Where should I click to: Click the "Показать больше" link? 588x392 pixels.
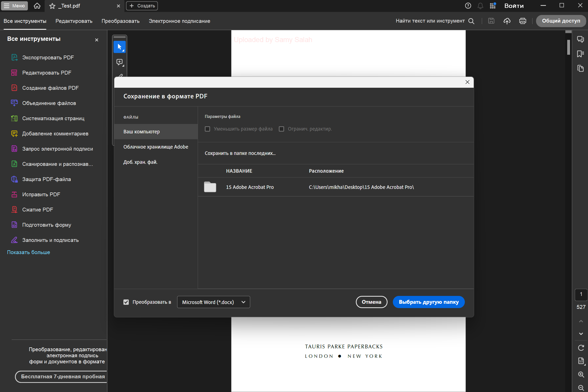click(x=28, y=252)
